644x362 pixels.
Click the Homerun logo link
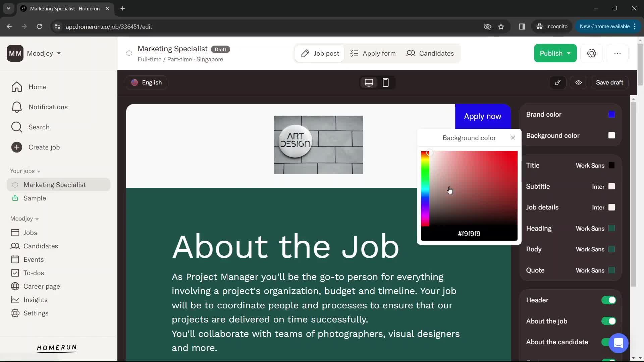[x=57, y=348]
